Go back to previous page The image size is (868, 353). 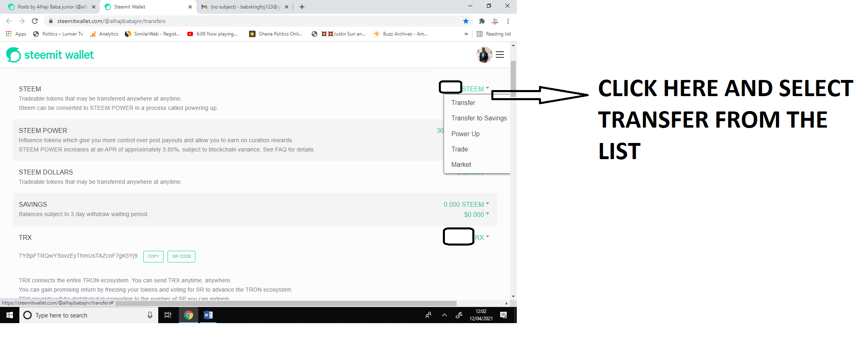point(9,21)
